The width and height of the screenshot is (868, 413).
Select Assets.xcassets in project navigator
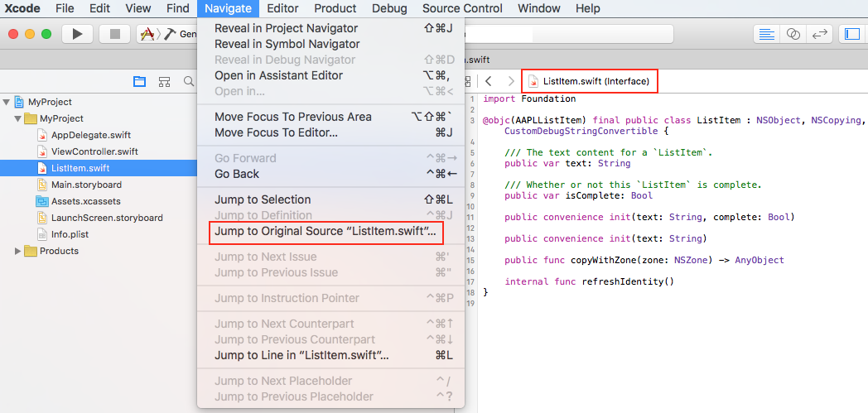tap(86, 201)
